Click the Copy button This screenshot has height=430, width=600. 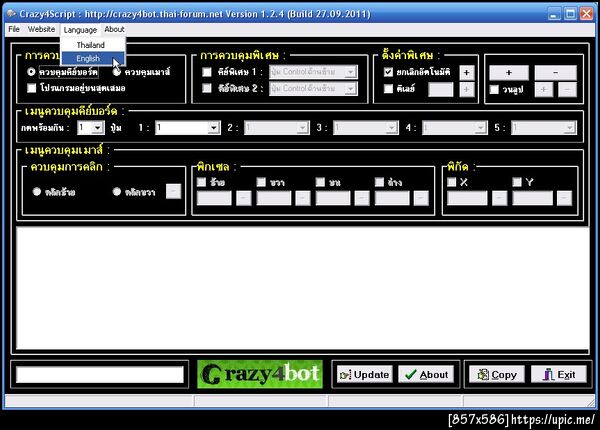point(497,375)
